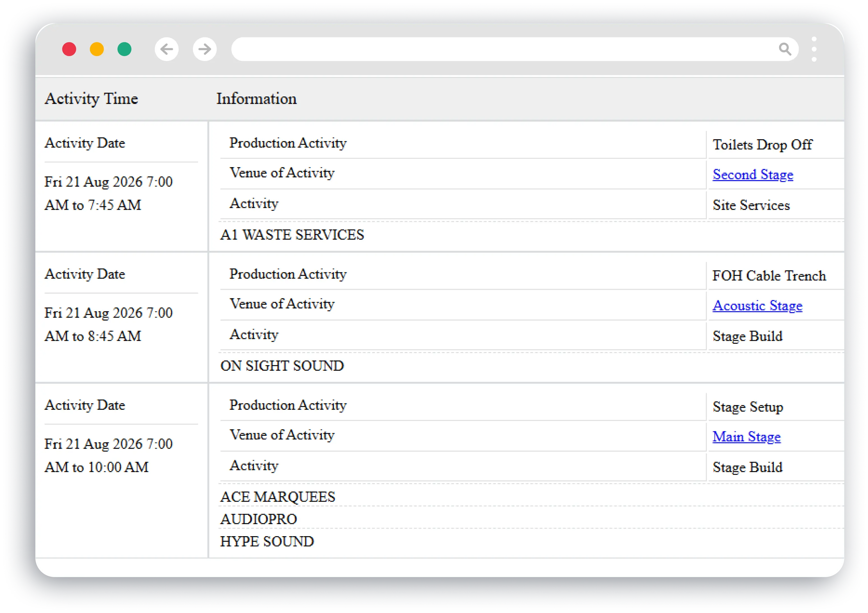Click the browser back arrow
Image resolution: width=868 pixels, height=613 pixels.
click(x=166, y=49)
